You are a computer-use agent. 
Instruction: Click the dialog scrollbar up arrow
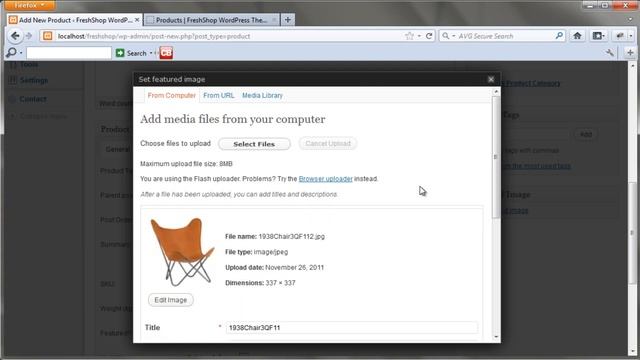point(496,92)
